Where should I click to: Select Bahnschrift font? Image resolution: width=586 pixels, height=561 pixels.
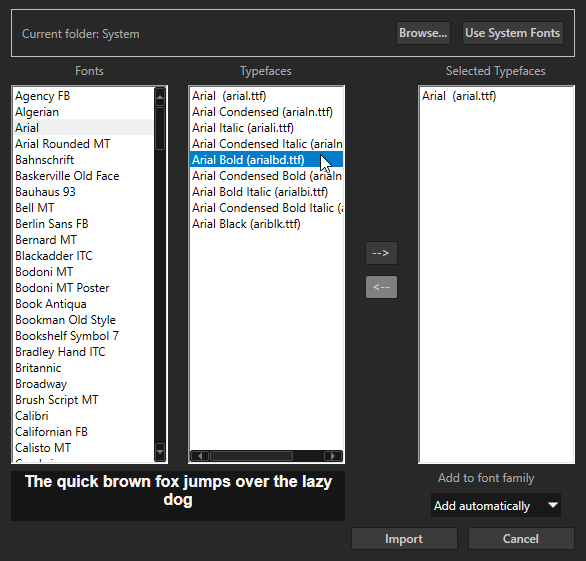(x=83, y=160)
